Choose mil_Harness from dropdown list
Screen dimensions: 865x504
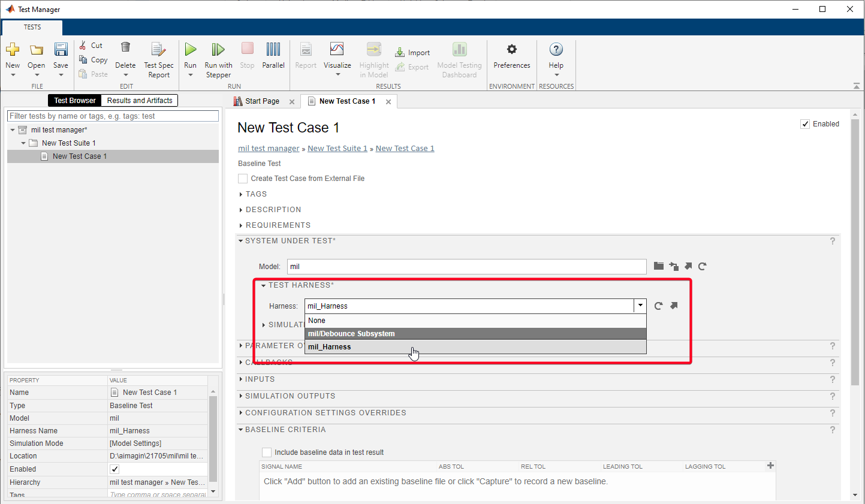(x=475, y=347)
